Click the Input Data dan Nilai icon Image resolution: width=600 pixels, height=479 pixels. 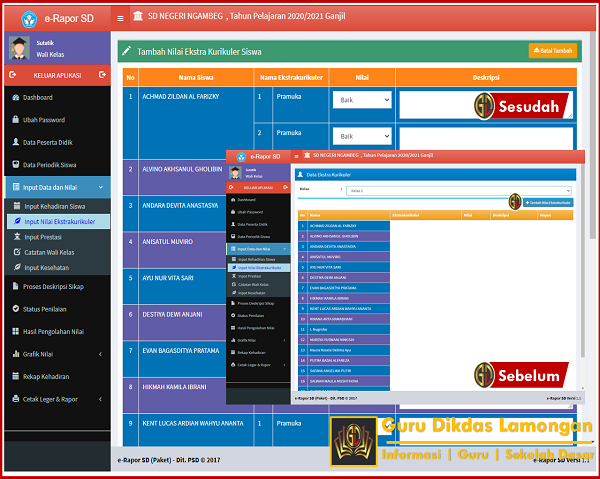16,187
